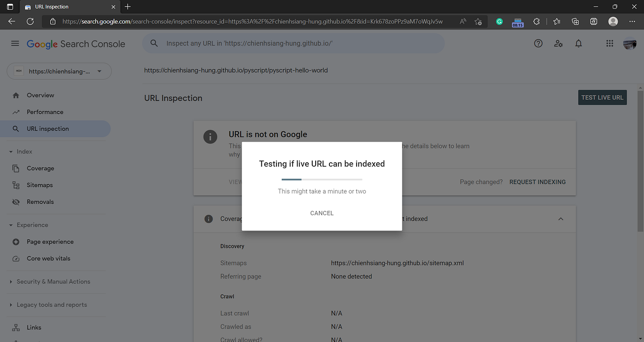Click the 'None detected' referring page value
Screen dimensions: 644x342
pyautogui.click(x=351, y=277)
